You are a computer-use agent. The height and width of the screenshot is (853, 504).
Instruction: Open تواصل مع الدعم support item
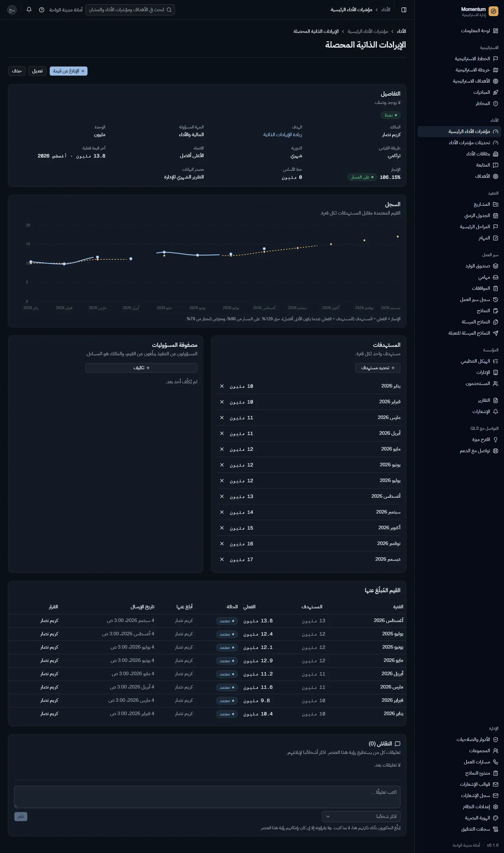459,451
